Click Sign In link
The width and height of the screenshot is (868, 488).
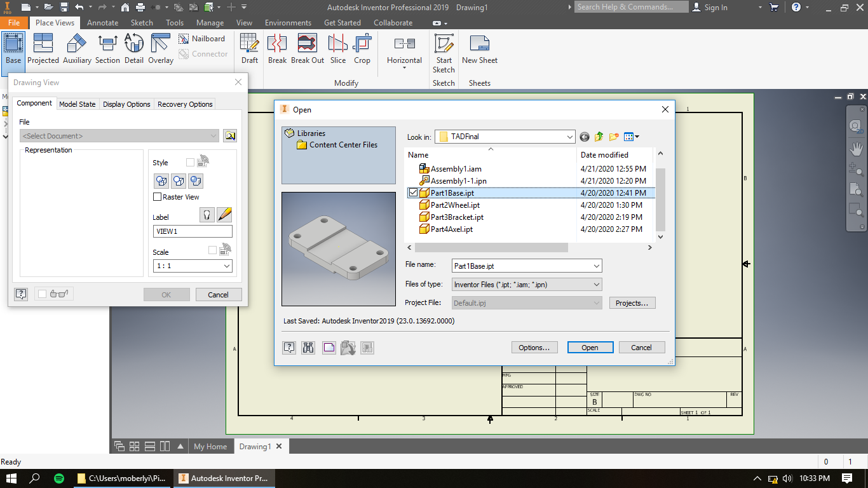[710, 8]
